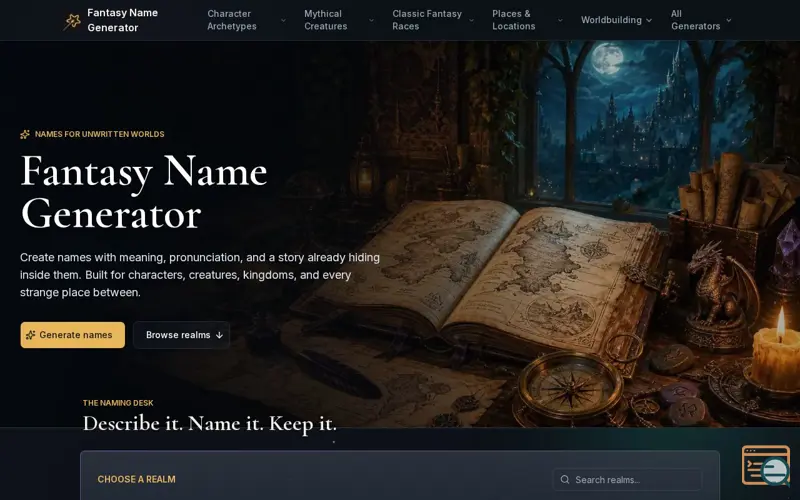Click the Search realms input field

628,480
